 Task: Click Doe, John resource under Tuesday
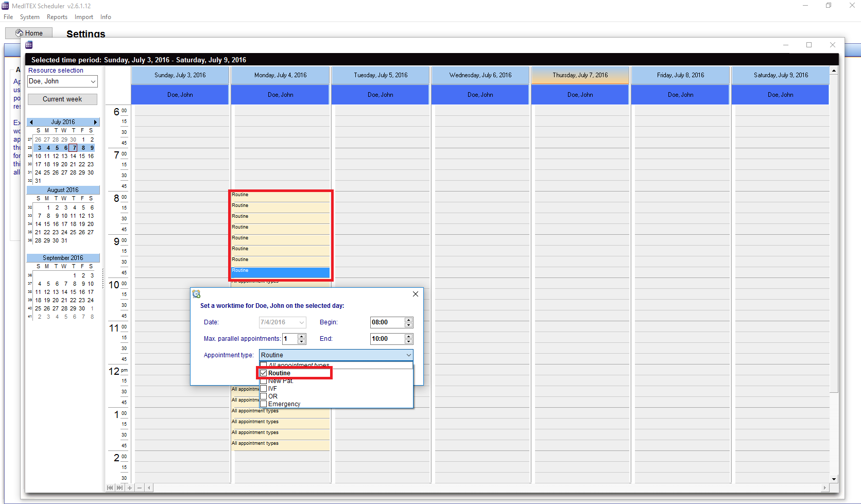[x=380, y=95]
